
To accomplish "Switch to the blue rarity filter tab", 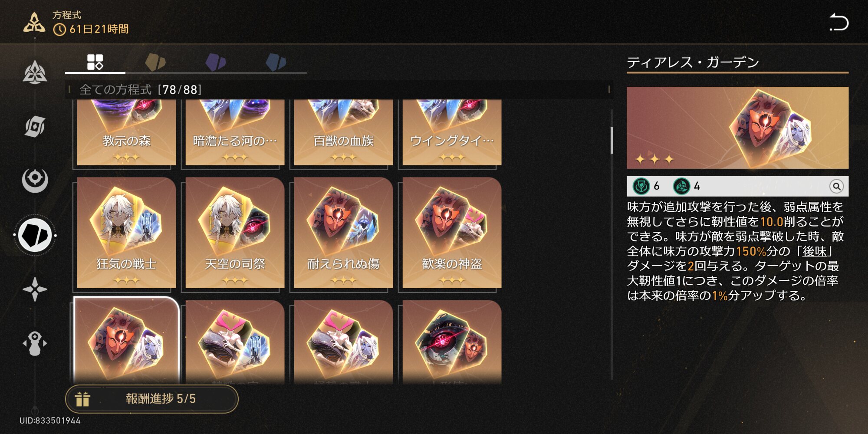I will [276, 62].
